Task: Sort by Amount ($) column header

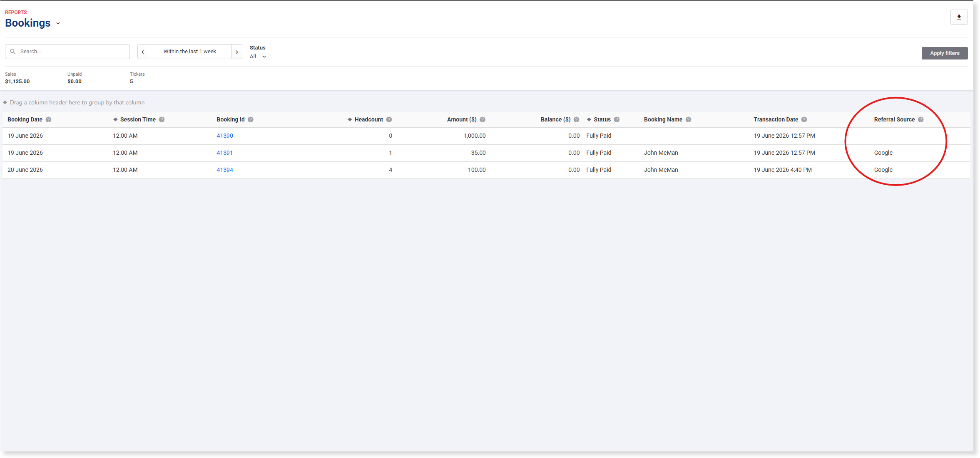Action: [x=462, y=119]
